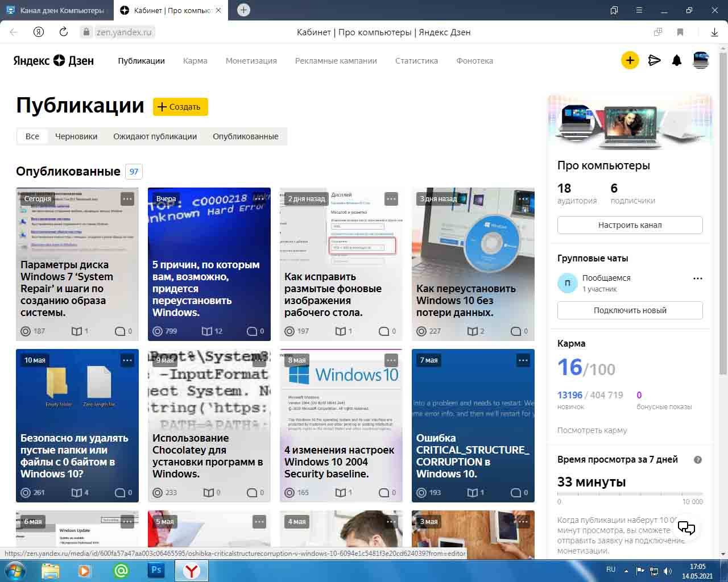This screenshot has height=582, width=728.
Task: Click browser back arrow
Action: point(14,32)
